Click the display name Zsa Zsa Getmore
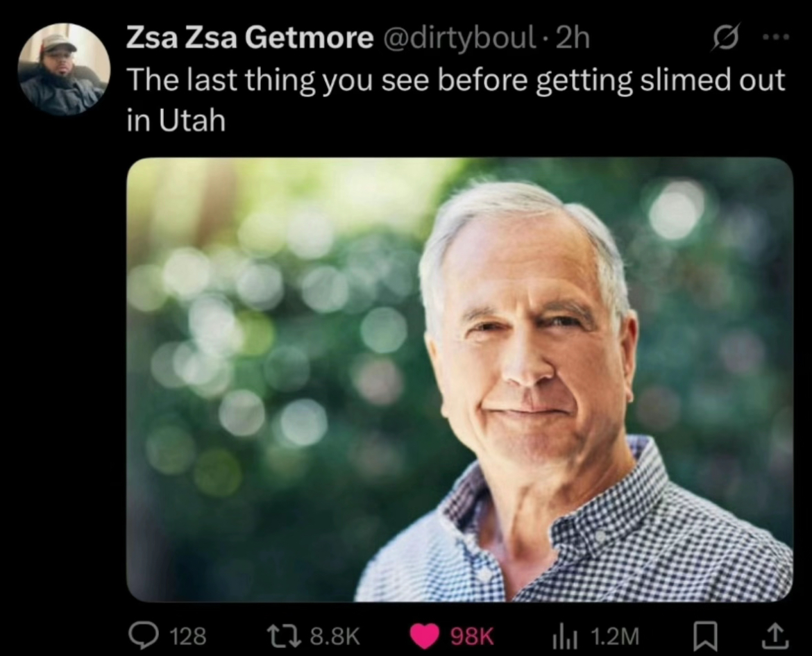This screenshot has width=812, height=656. click(x=250, y=37)
